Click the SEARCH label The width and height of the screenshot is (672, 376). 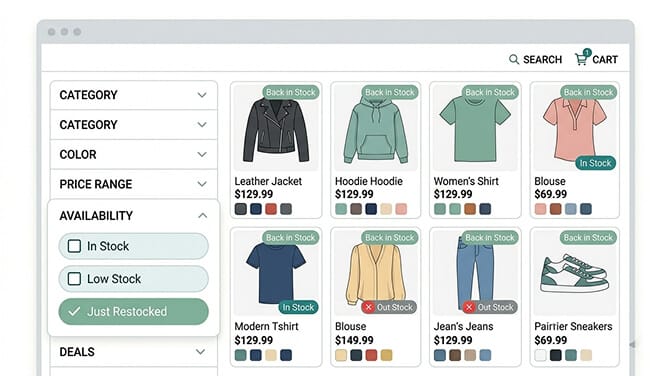point(542,60)
